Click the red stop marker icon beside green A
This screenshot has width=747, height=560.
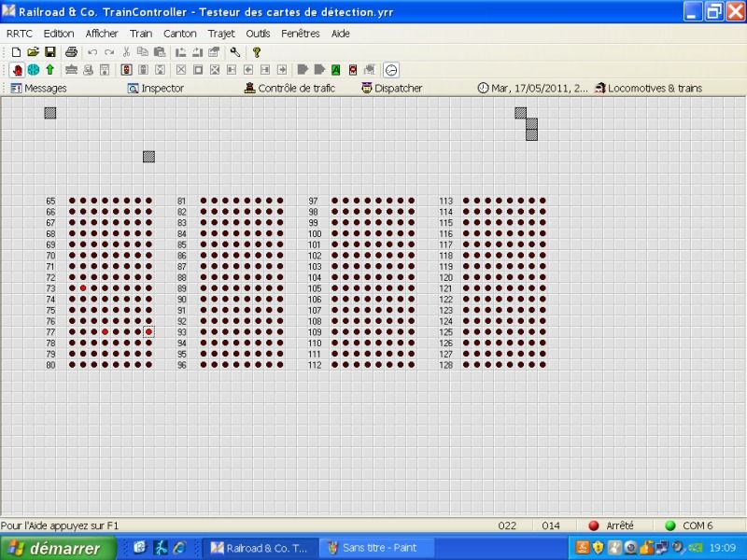353,71
